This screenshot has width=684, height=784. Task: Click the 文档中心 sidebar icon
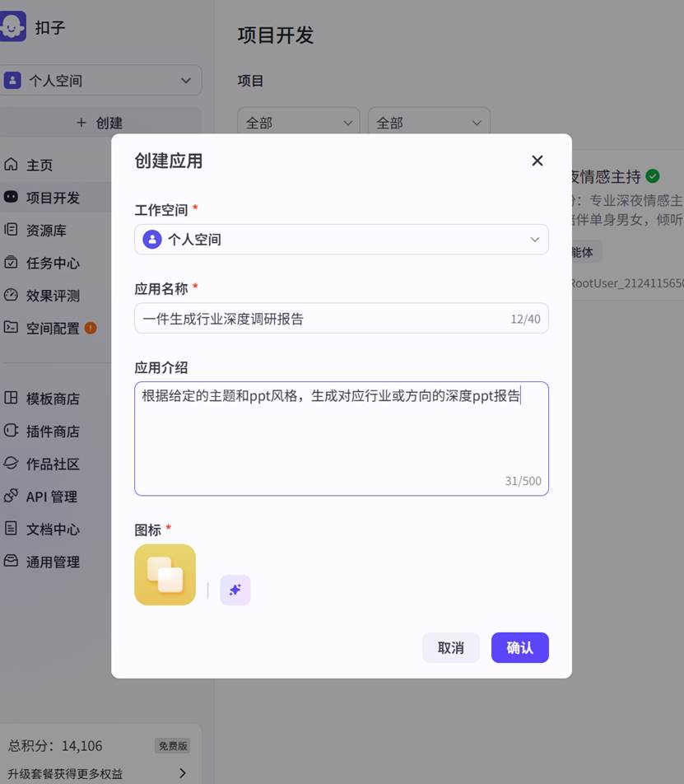[11, 529]
